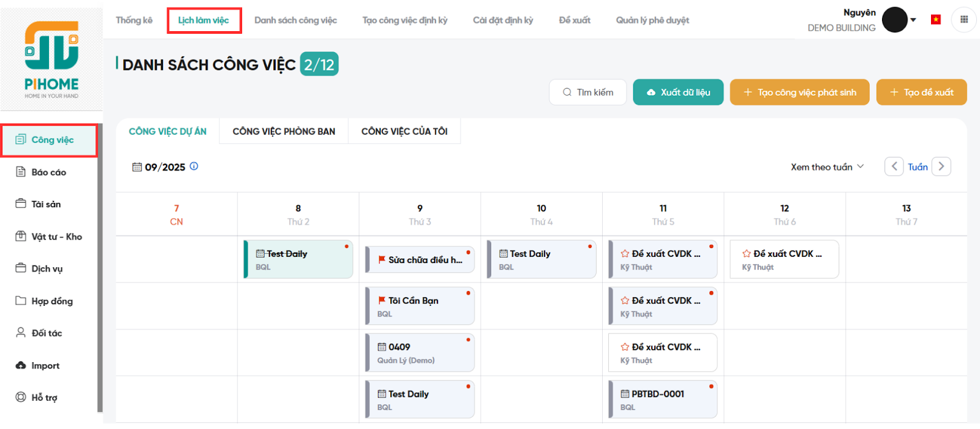The height and width of the screenshot is (429, 980).
Task: Click the info icon beside 09/2025
Action: pos(194,166)
